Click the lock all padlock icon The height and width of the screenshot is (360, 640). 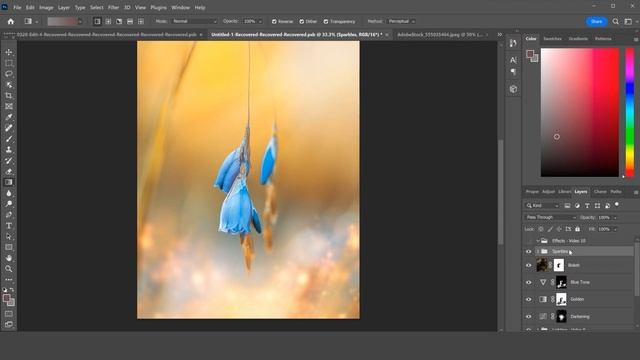click(578, 229)
